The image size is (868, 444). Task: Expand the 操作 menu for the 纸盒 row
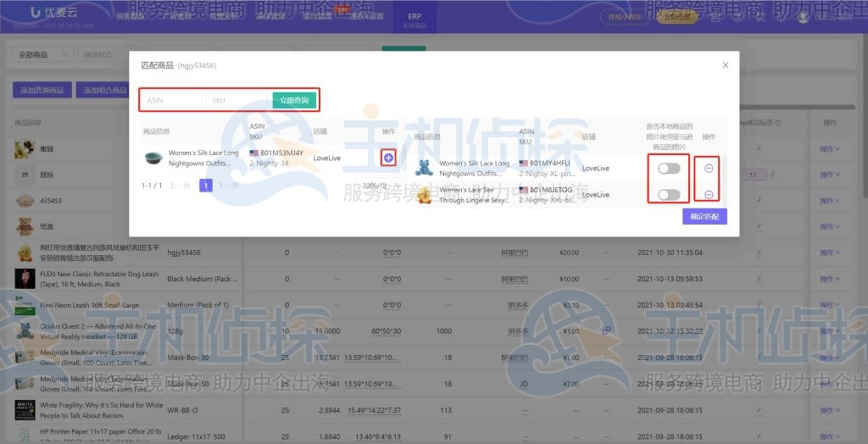[x=829, y=226]
